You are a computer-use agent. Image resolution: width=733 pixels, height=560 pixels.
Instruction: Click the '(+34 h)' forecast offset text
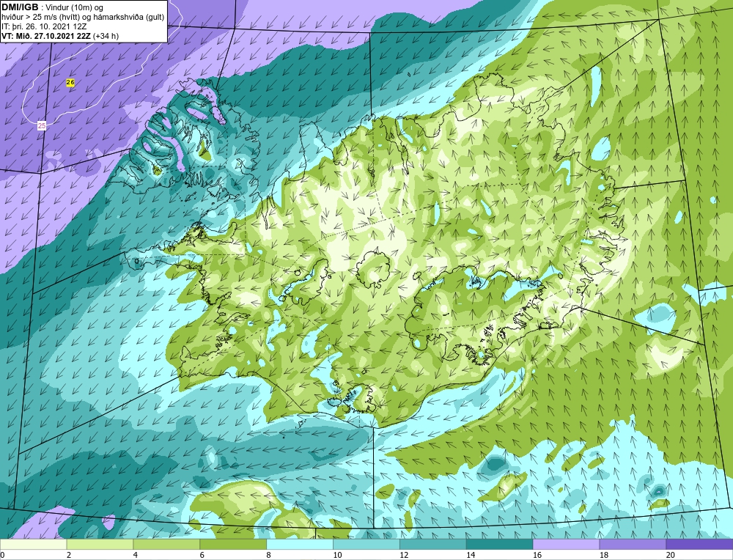point(106,35)
